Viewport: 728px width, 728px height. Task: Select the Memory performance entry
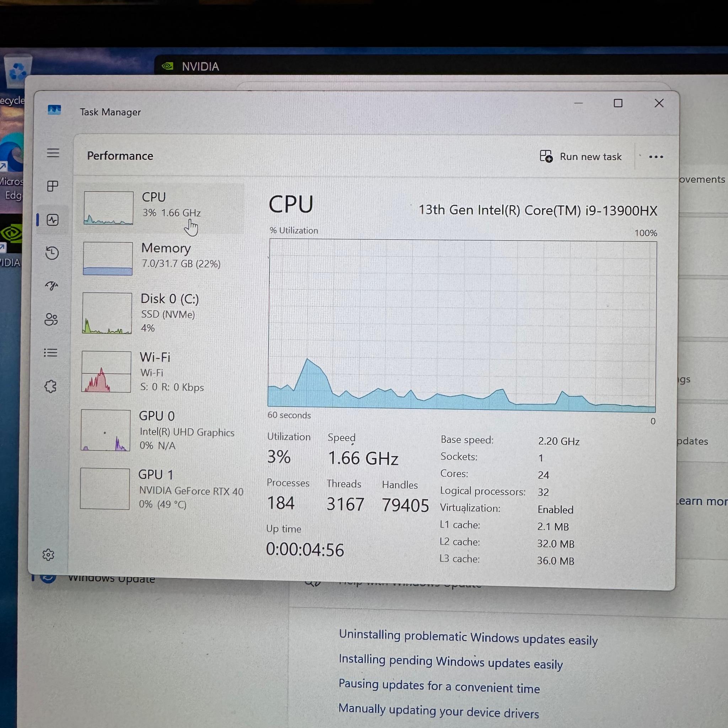(x=160, y=258)
